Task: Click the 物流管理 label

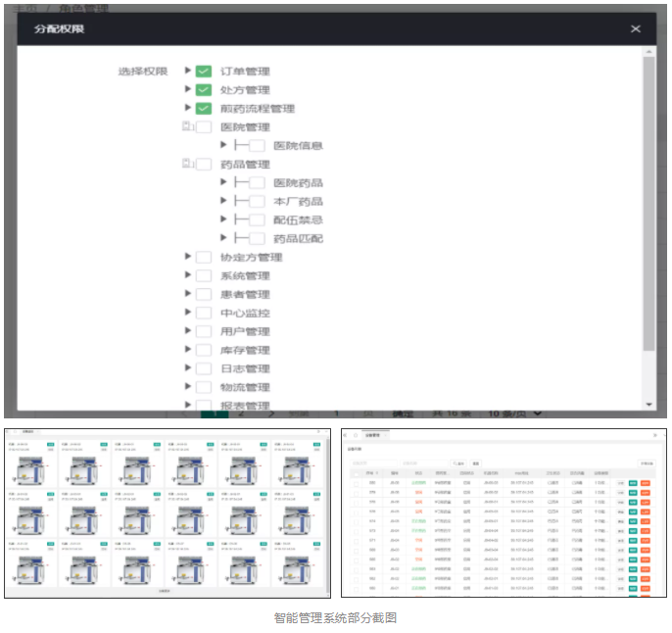Action: (245, 388)
